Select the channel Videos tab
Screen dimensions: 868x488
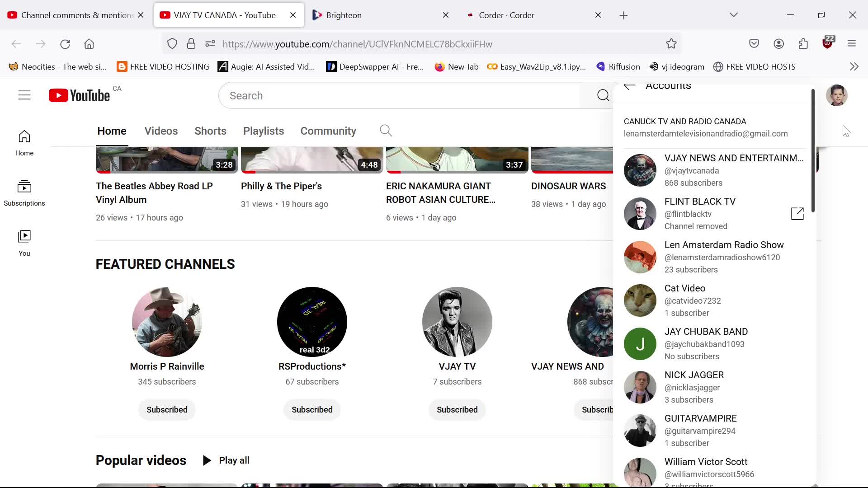pyautogui.click(x=161, y=131)
